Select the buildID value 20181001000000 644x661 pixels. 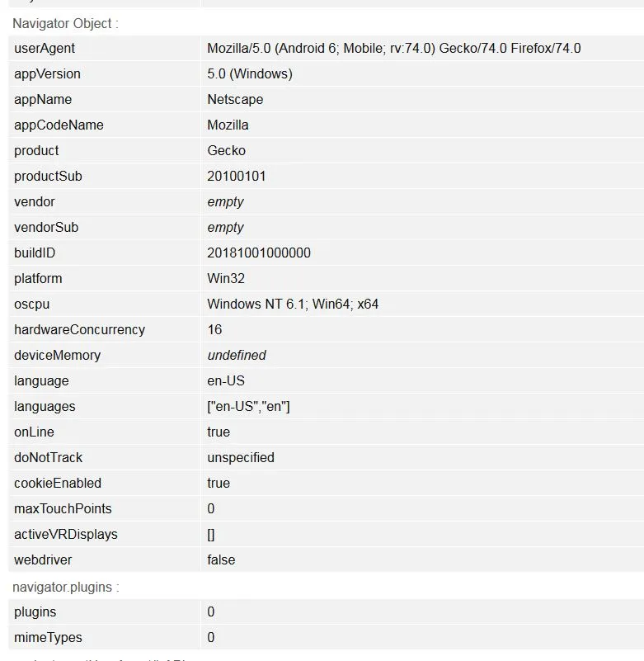259,253
